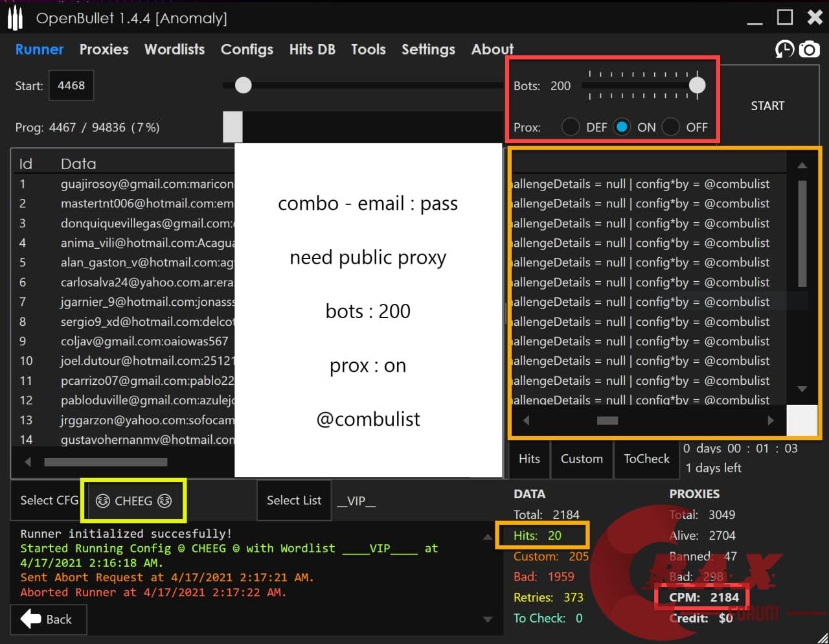
Task: Click the "Data" column header
Action: pos(78,164)
